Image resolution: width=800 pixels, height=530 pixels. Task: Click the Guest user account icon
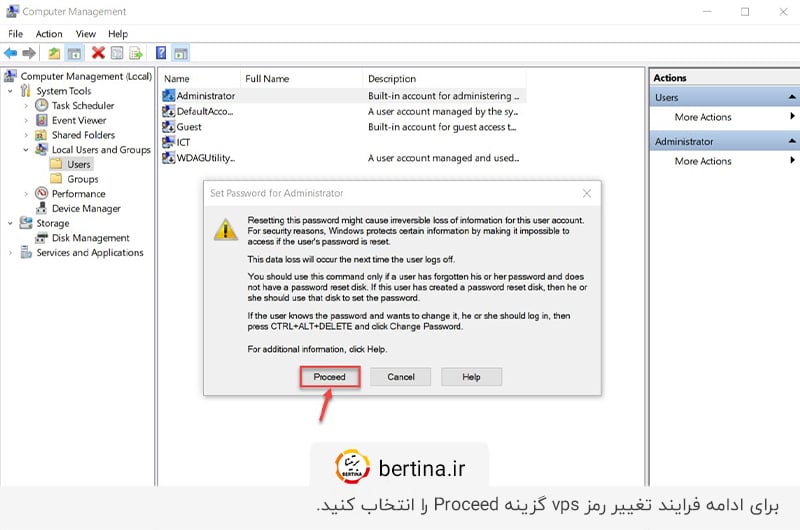[168, 127]
